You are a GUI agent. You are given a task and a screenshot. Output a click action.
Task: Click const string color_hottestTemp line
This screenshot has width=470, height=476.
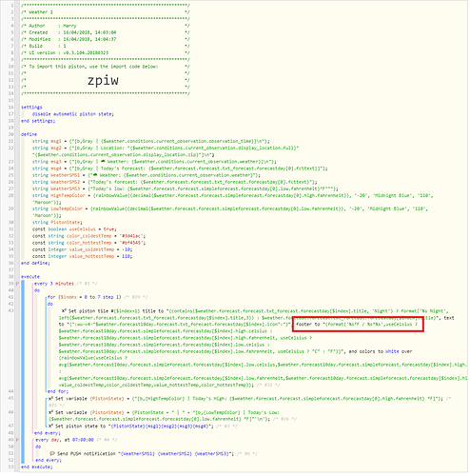click(88, 243)
